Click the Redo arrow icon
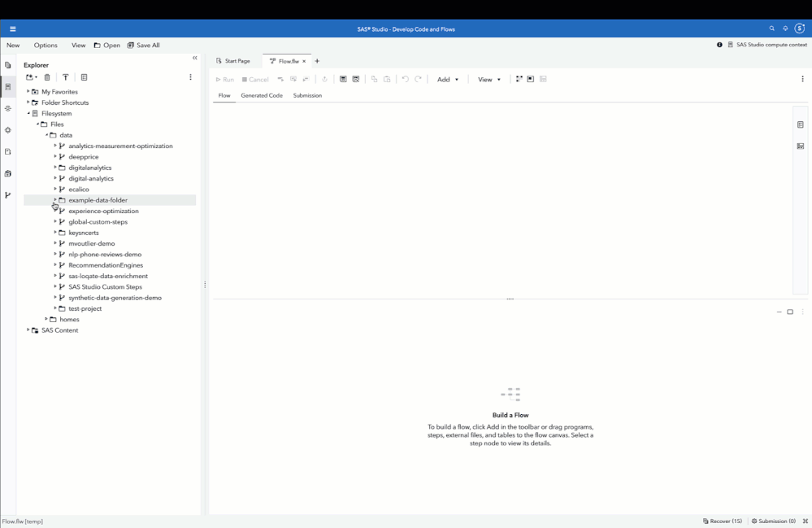This screenshot has height=528, width=812. [418, 79]
